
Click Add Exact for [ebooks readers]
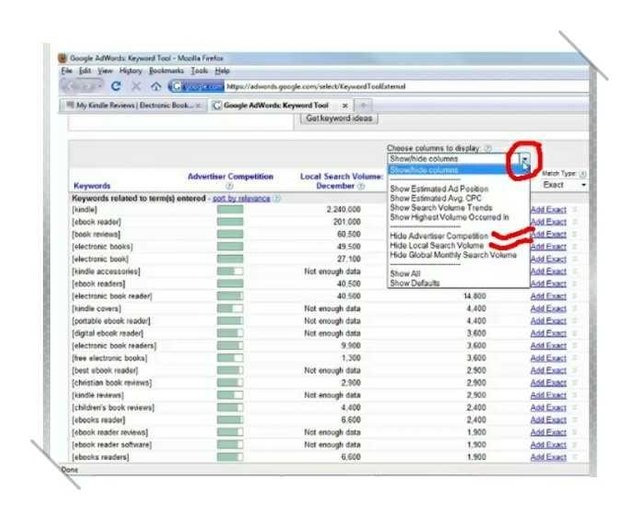548,457
